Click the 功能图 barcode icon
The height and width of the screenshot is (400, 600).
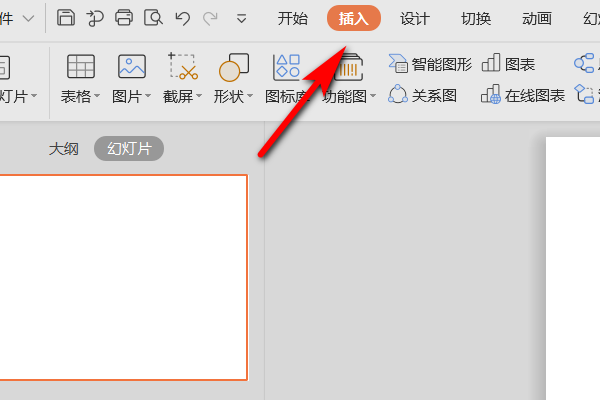click(x=348, y=67)
